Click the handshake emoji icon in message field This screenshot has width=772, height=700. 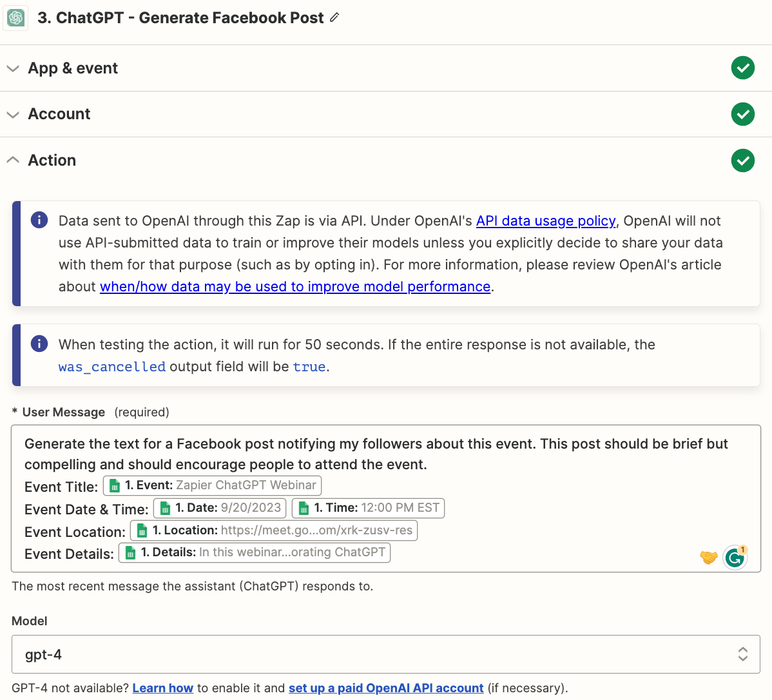point(708,558)
